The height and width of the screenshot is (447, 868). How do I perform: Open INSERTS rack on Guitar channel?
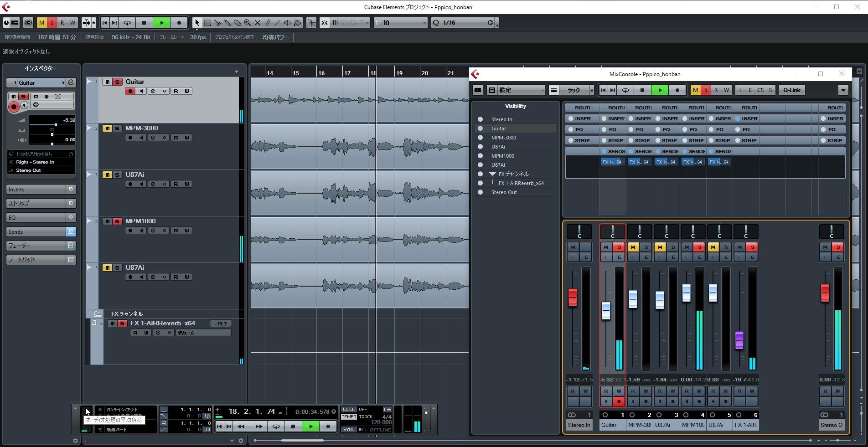(612, 118)
